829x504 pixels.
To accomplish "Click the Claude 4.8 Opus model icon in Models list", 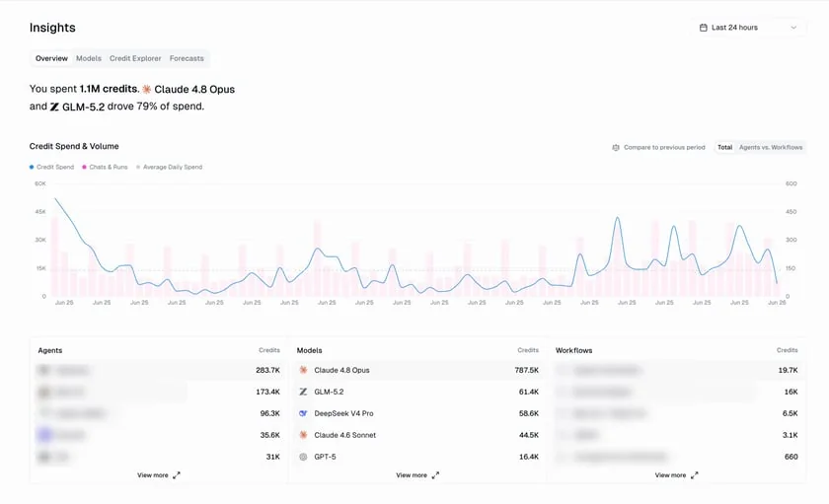I will coord(303,370).
